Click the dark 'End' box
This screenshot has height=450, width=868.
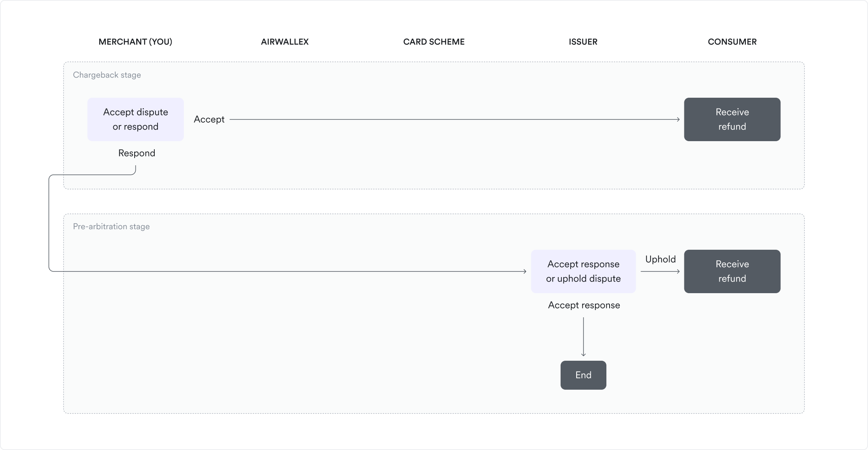583,375
